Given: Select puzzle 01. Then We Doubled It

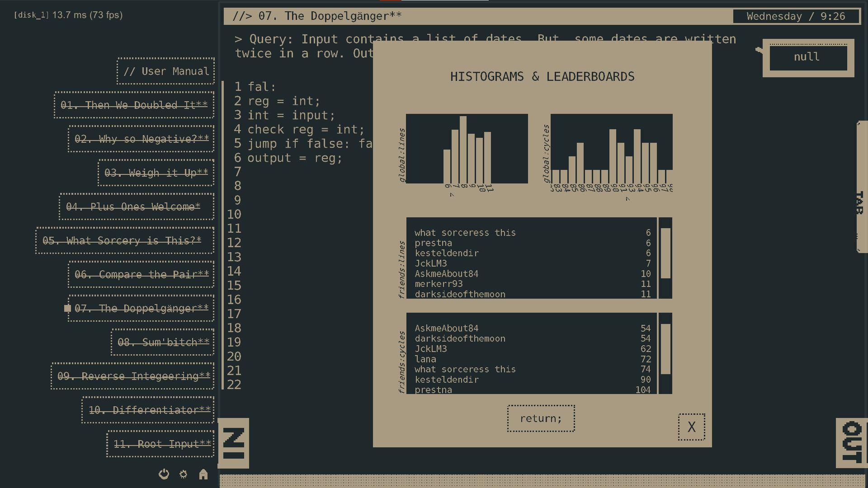Looking at the screenshot, I should tap(133, 105).
